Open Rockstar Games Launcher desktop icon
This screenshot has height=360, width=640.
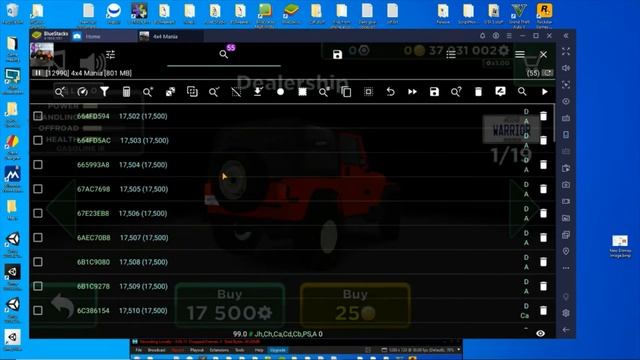click(544, 16)
